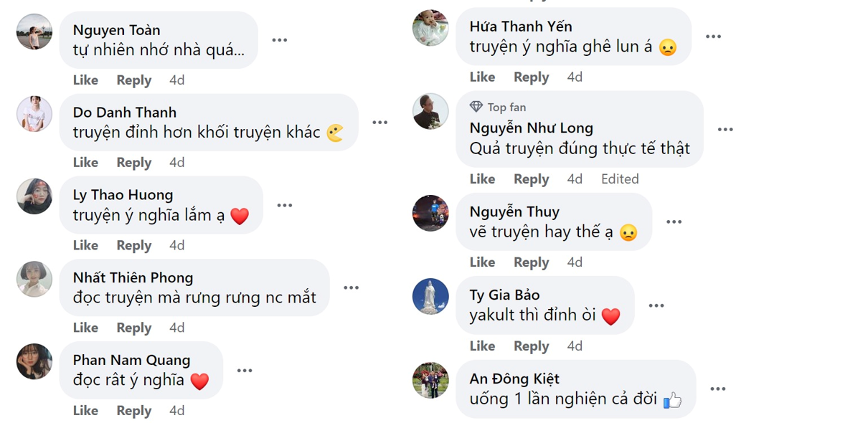
Task: Reply to Do Danh Thanh's comment
Action: (x=134, y=163)
